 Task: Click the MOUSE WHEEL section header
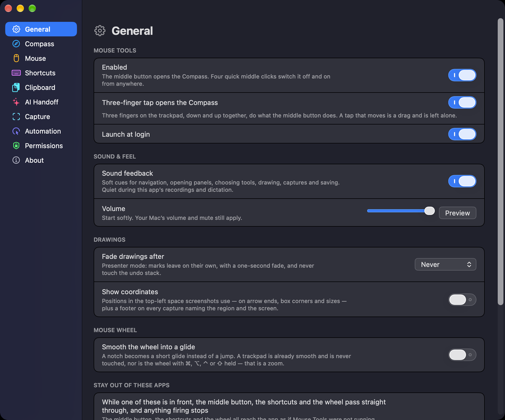coord(115,330)
